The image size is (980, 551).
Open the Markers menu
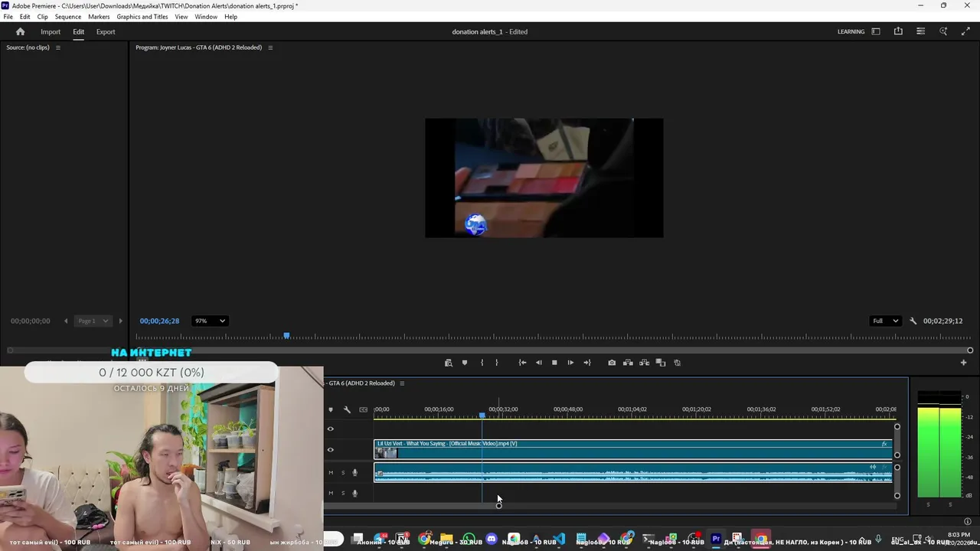pos(99,17)
